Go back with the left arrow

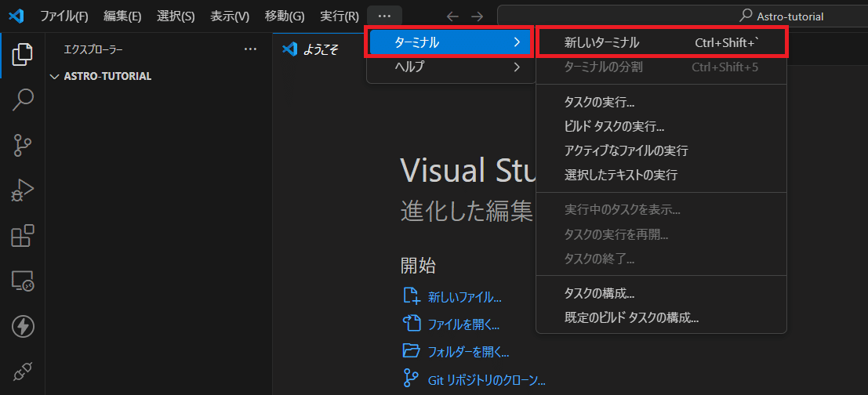452,16
